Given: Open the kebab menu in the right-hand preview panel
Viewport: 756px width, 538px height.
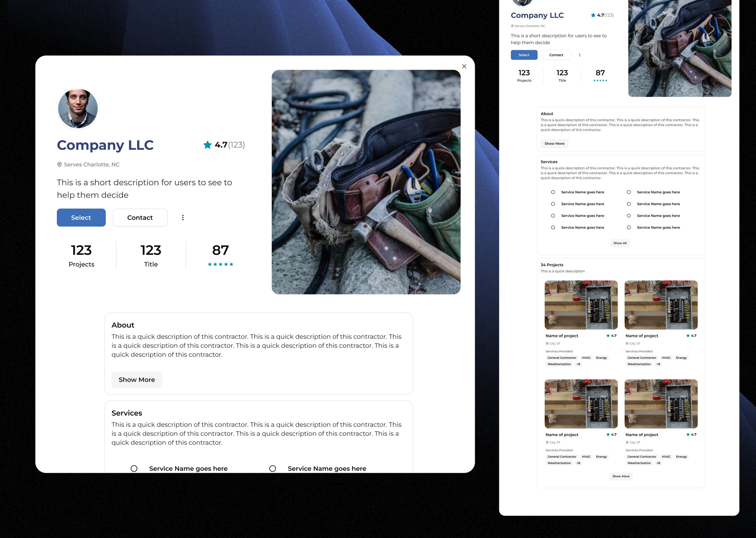Looking at the screenshot, I should pos(580,55).
